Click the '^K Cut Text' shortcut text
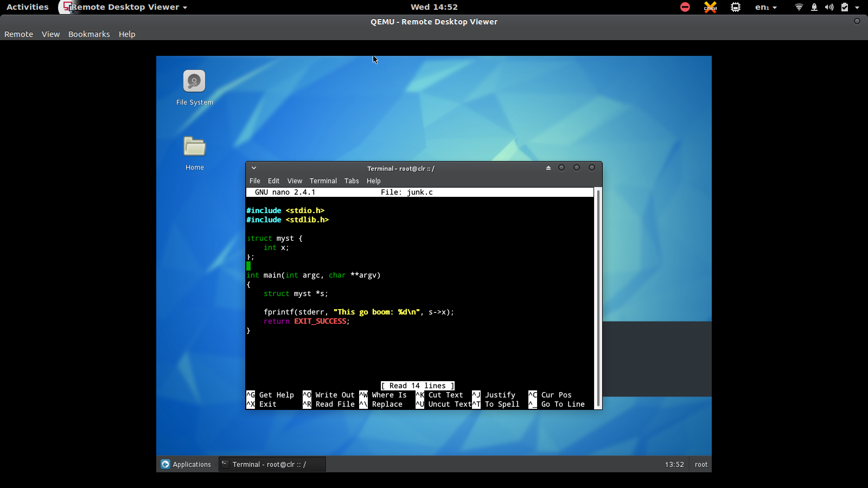868x488 pixels. pos(439,395)
